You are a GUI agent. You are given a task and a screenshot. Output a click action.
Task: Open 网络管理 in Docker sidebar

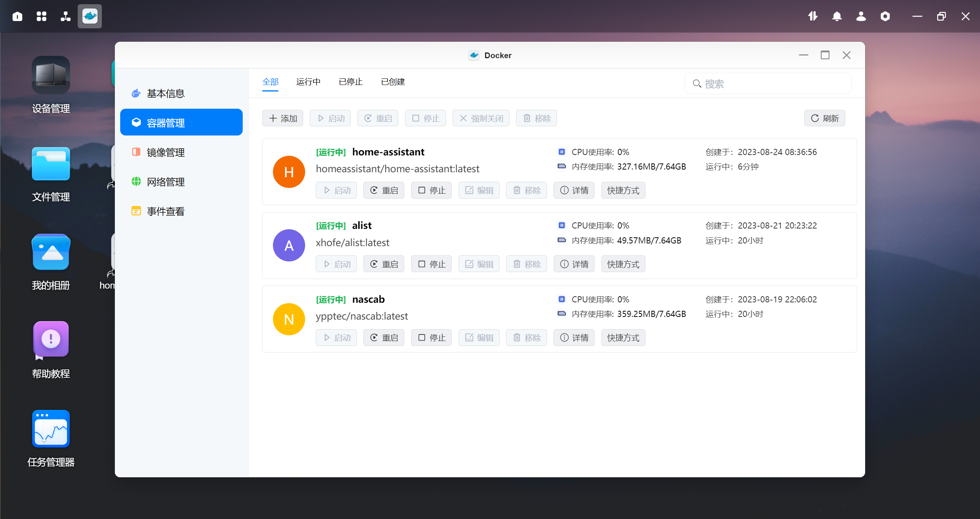click(181, 182)
